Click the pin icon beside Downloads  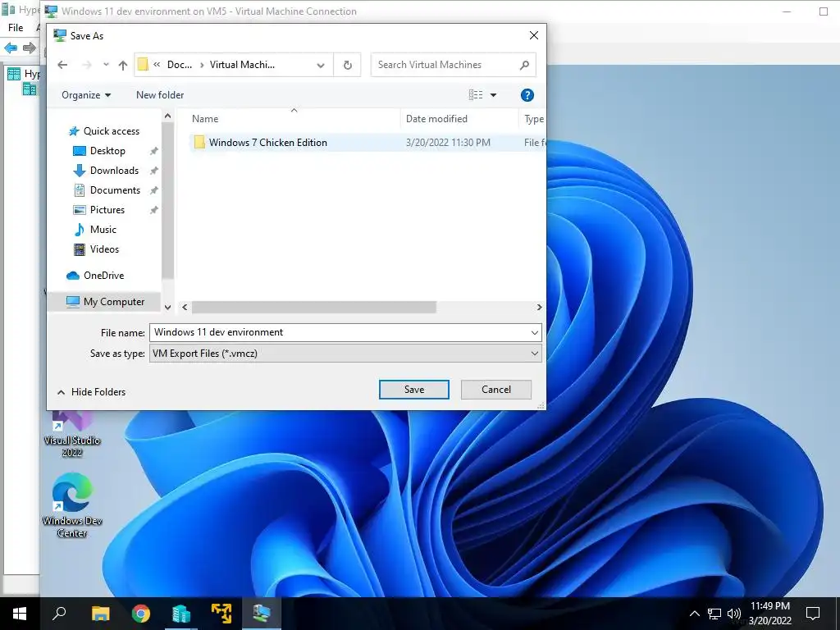pos(153,171)
